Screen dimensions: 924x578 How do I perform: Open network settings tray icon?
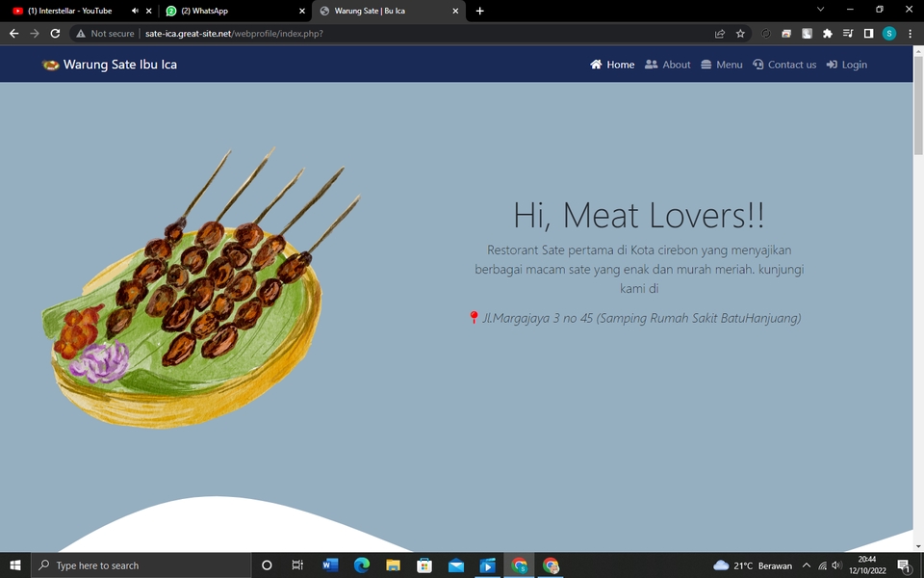pos(822,565)
